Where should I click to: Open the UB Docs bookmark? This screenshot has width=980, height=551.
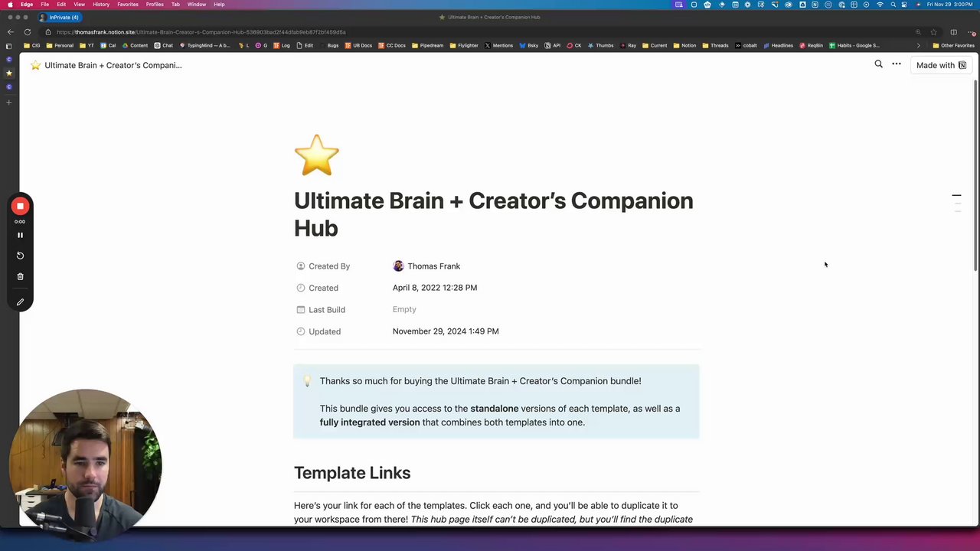[358, 45]
